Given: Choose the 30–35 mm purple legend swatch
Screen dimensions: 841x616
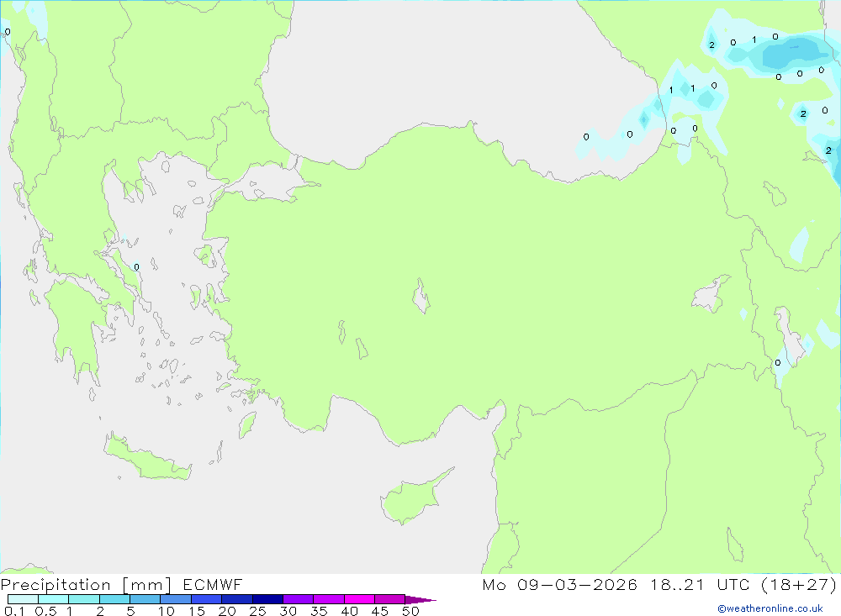Looking at the screenshot, I should pyautogui.click(x=299, y=599).
